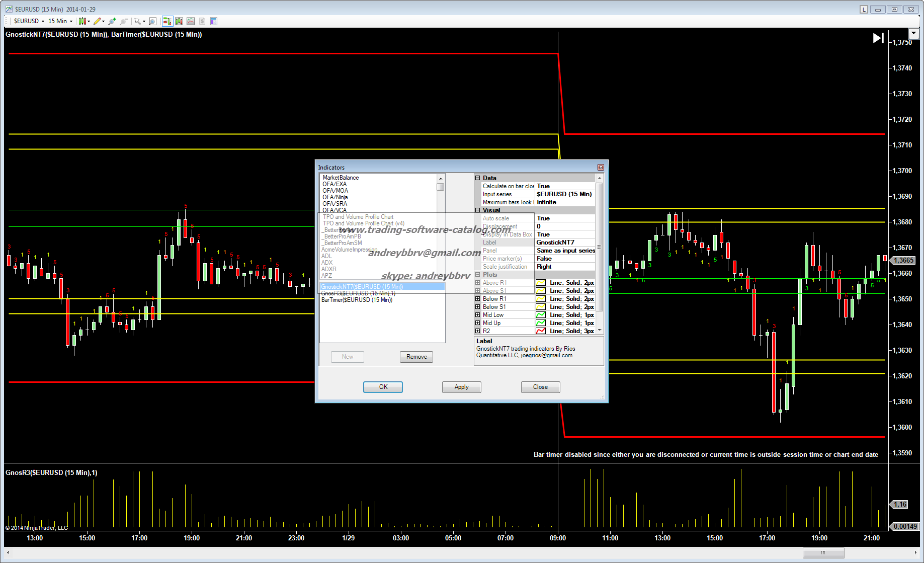Select BarTimer($EURUSD (15 Min)) in applied indicators
The image size is (924, 563).
pos(357,300)
